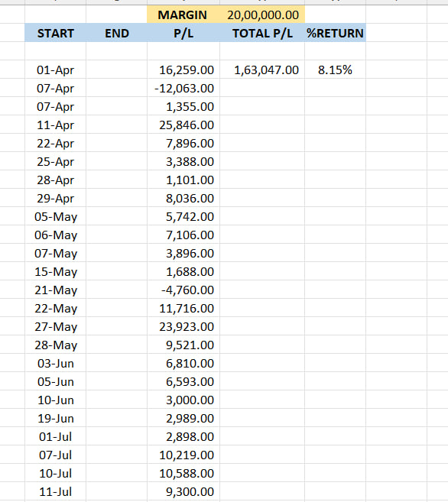Click the 05-Jun date cell
Screen dimensions: 448x502
click(x=55, y=381)
